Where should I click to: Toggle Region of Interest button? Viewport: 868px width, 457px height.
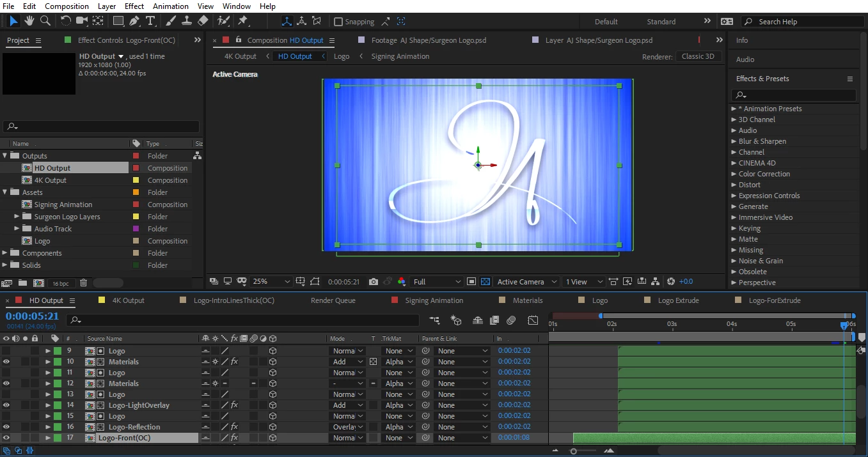coord(471,282)
